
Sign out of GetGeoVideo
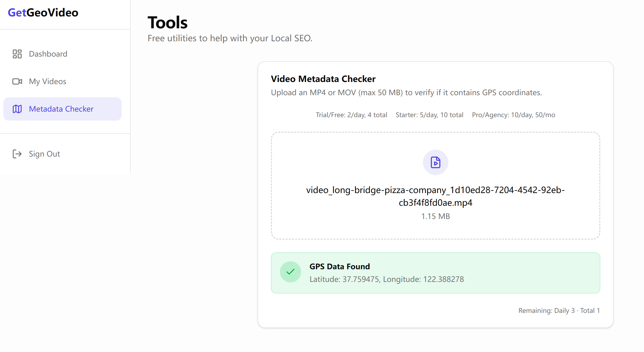(44, 154)
